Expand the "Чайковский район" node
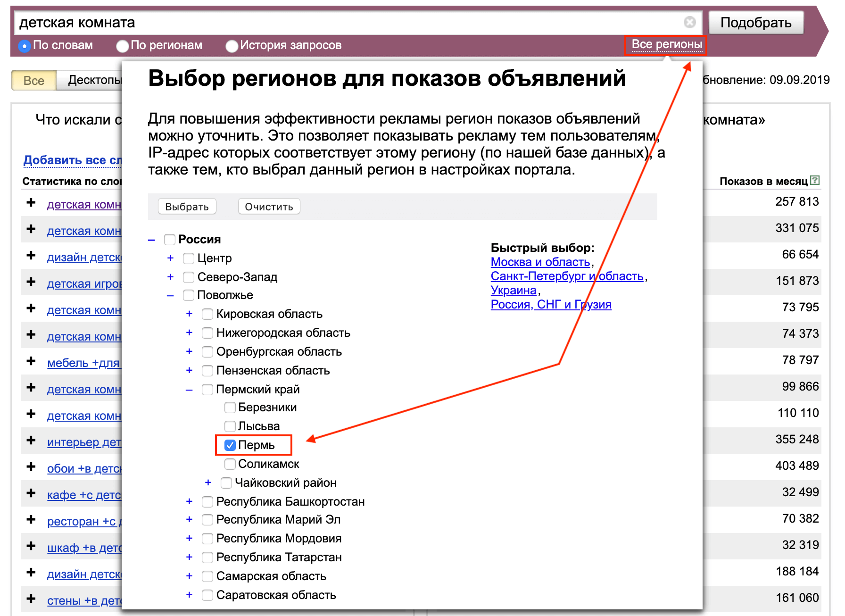 click(x=208, y=483)
